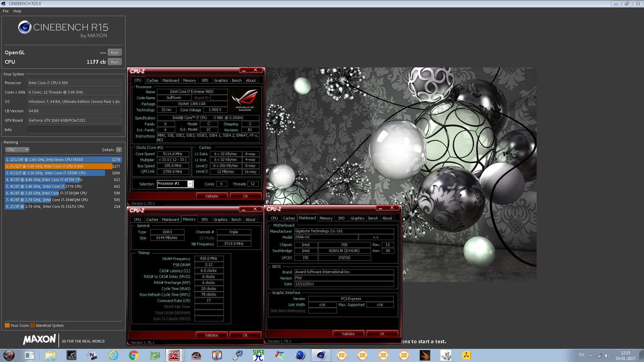Open Google Chrome from taskbar
The height and width of the screenshot is (362, 644).
(x=134, y=355)
